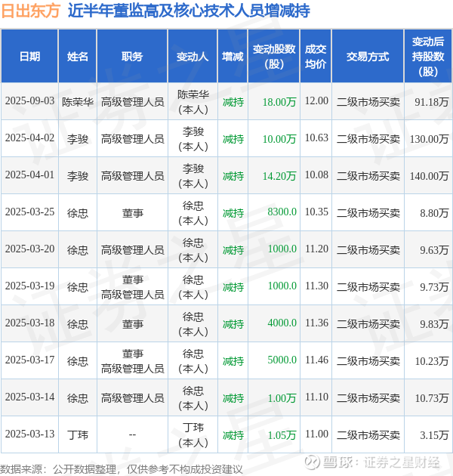Click the 变动股数(股) column header
The width and height of the screenshot is (453, 476).
(x=273, y=56)
